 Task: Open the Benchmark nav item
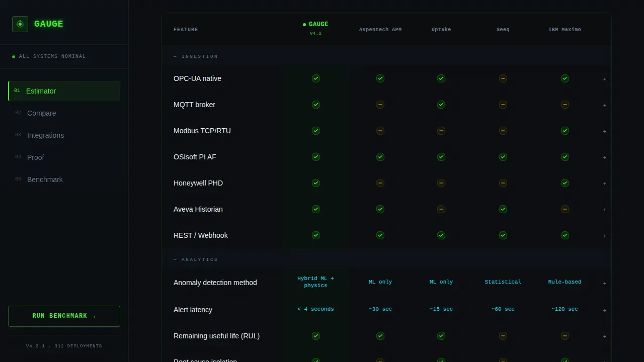click(64, 179)
